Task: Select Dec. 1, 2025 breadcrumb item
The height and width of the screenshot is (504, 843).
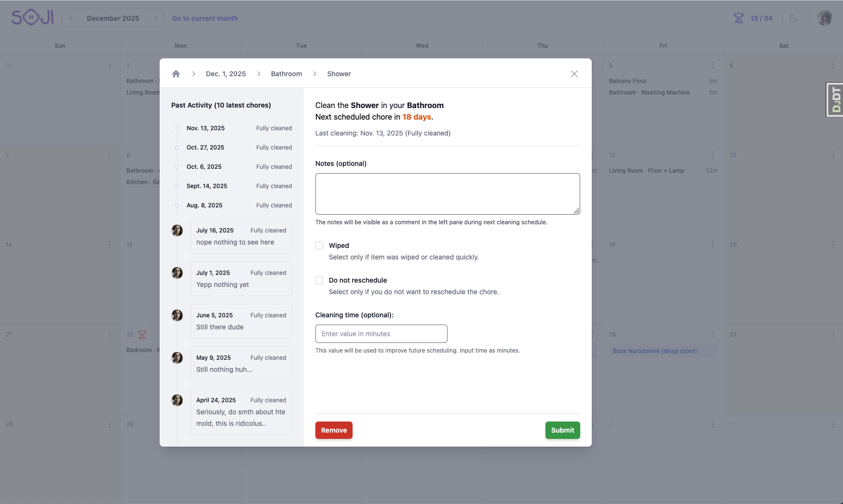Action: tap(226, 74)
